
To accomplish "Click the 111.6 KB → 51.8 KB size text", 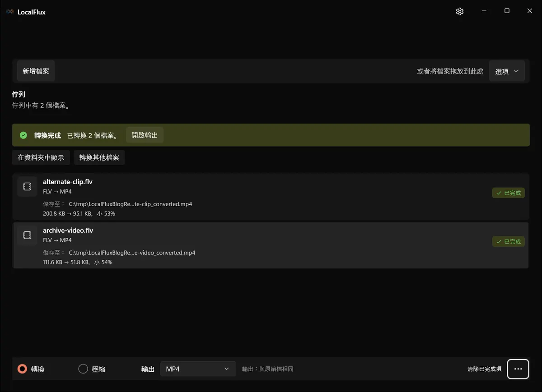I will click(x=66, y=262).
